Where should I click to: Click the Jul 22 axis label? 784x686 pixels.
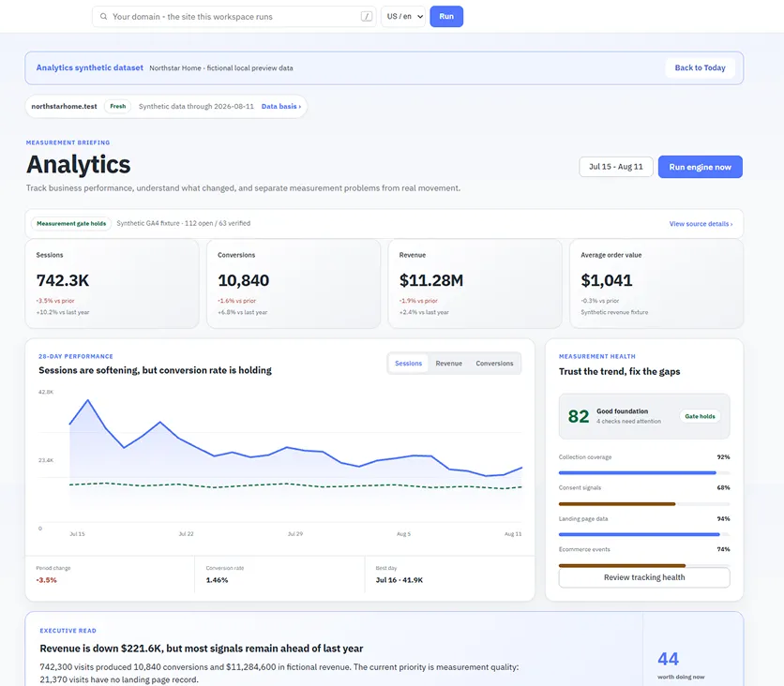[x=186, y=534]
